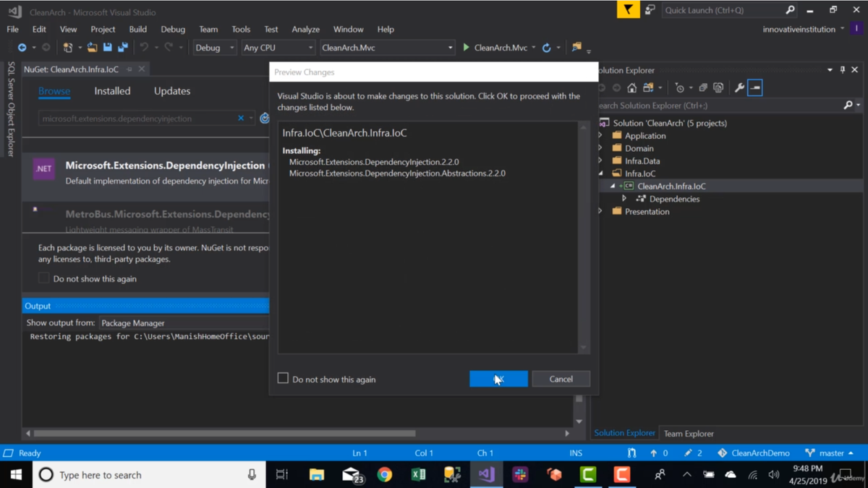Expand the Presentation solution folder
The width and height of the screenshot is (868, 488).
(600, 212)
